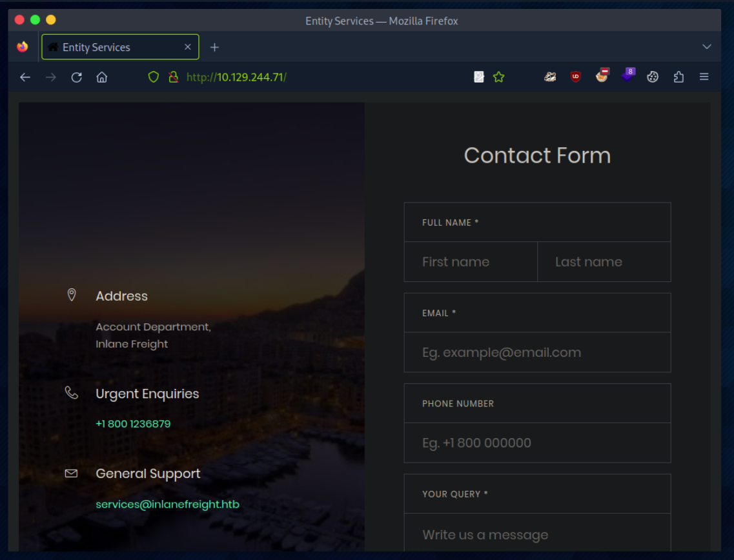Click the +1 800 1236879 phone link
This screenshot has height=560, width=734.
[133, 424]
